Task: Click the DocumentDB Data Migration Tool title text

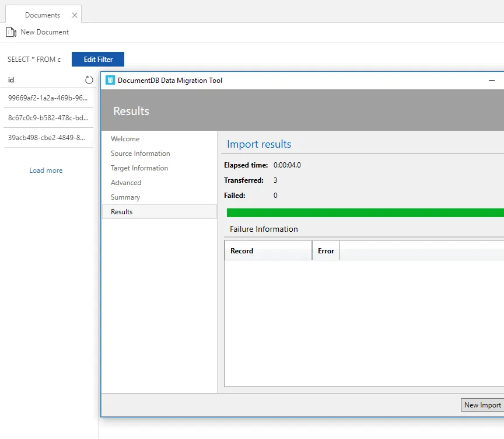Action: coord(170,81)
